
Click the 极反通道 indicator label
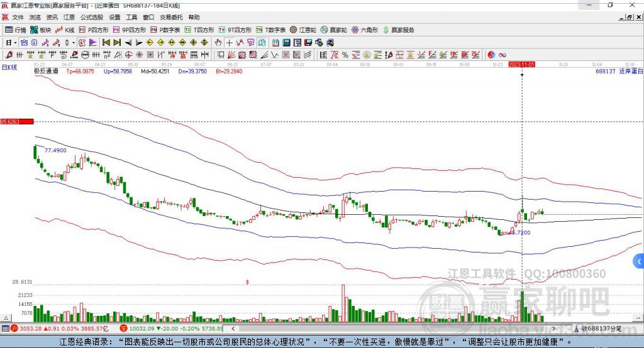point(46,72)
